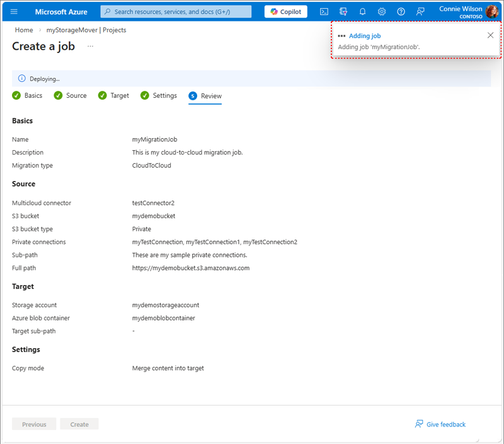Select the mydemobucket value
Screen dimensions: 504x444
[154, 216]
